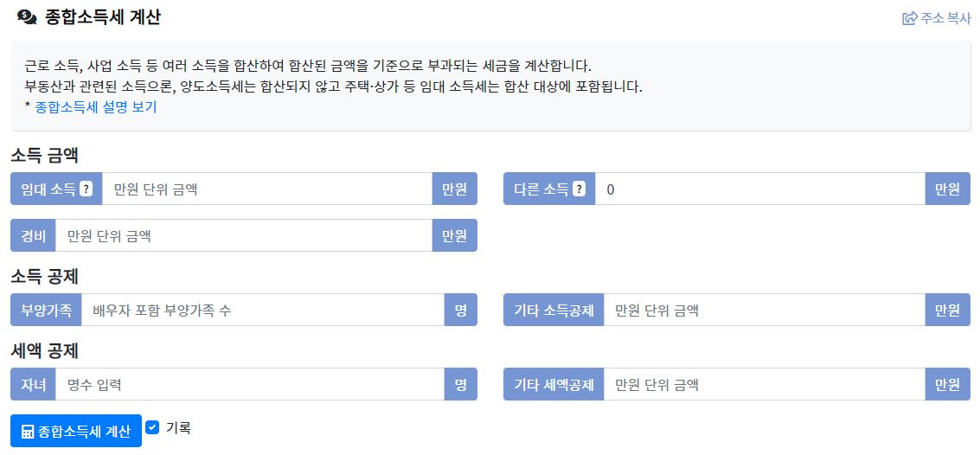The height and width of the screenshot is (455, 980).
Task: Click the money chat icon beside page title
Action: 27,17
